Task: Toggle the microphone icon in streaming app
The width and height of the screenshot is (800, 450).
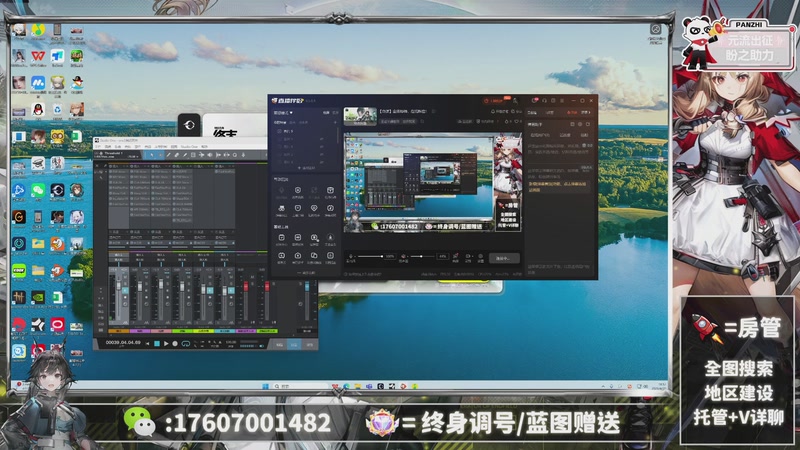Action: point(351,257)
